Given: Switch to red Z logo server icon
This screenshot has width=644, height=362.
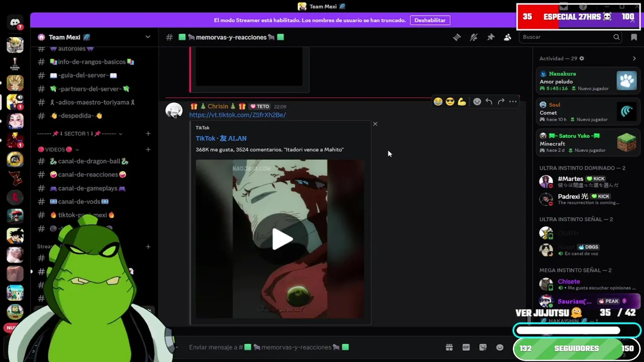Looking at the screenshot, I should coord(15,177).
